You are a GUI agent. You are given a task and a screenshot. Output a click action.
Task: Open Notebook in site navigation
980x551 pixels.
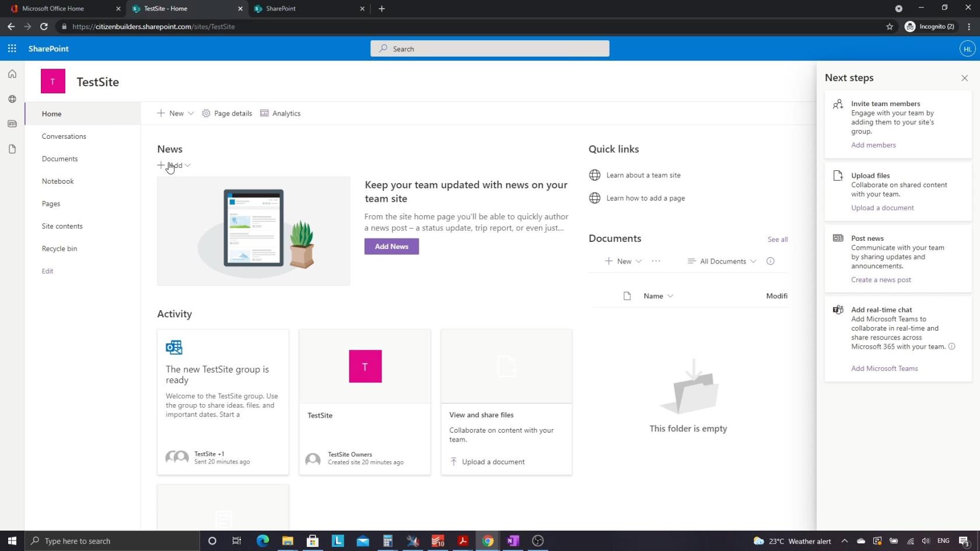(x=58, y=181)
